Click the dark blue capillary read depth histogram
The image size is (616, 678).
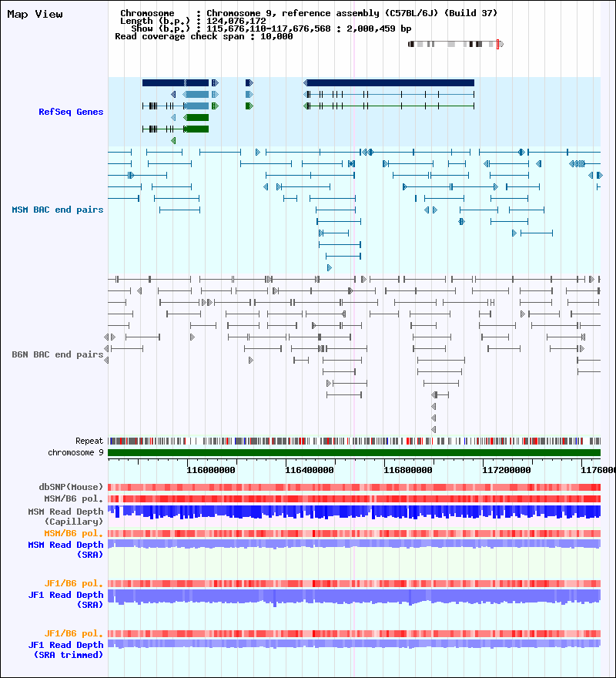pyautogui.click(x=354, y=512)
